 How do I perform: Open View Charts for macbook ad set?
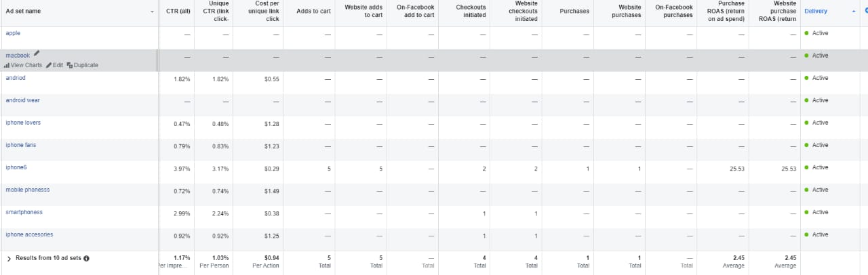pos(23,65)
